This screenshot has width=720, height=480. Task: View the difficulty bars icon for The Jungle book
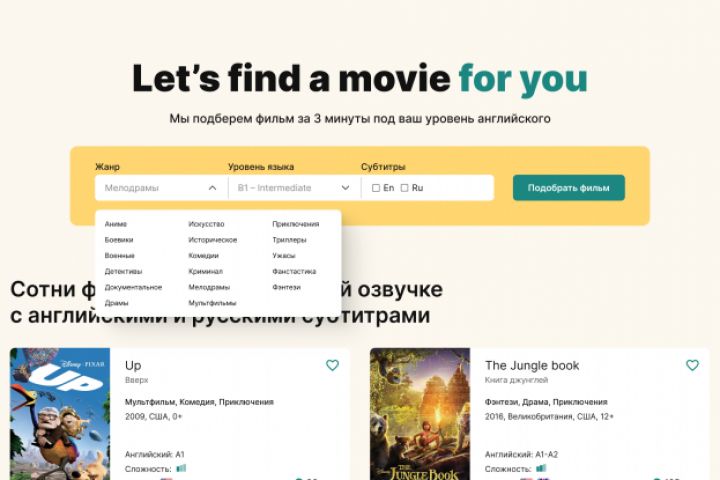point(541,469)
